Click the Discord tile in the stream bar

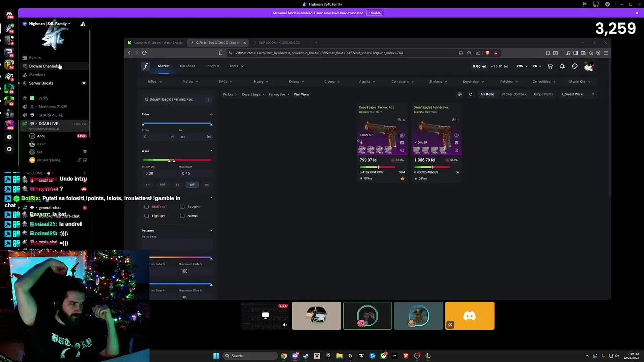point(469,316)
